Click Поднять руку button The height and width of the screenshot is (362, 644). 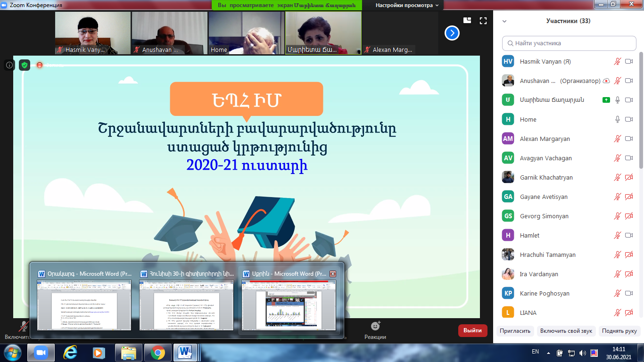[x=619, y=331]
